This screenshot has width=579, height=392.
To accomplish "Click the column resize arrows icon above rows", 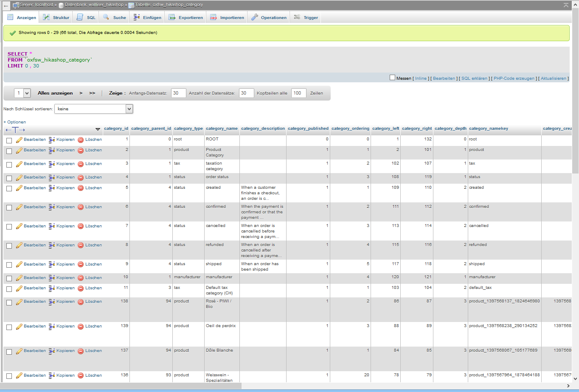I will click(x=15, y=129).
